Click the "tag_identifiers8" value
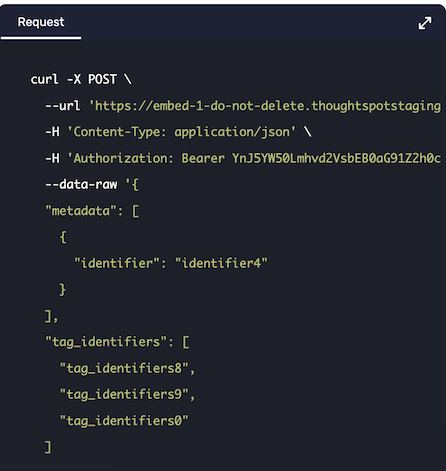Screen dimensions: 446x471 [x=124, y=368]
